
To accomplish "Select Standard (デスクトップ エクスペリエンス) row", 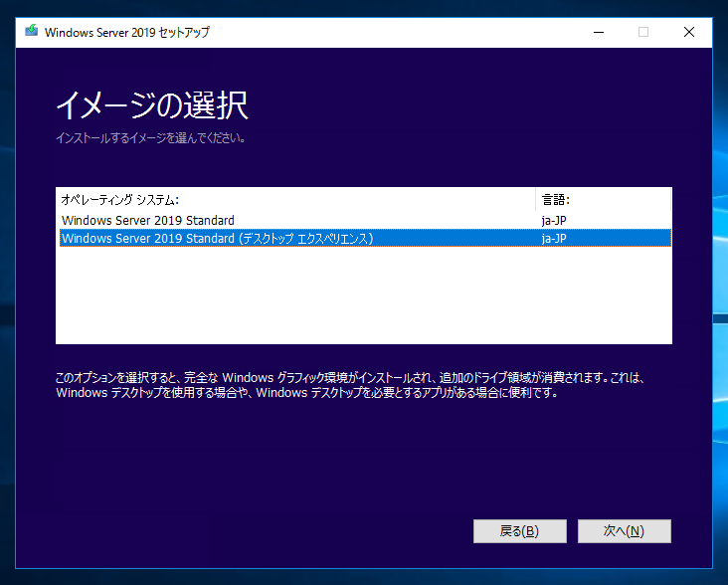I will point(365,238).
